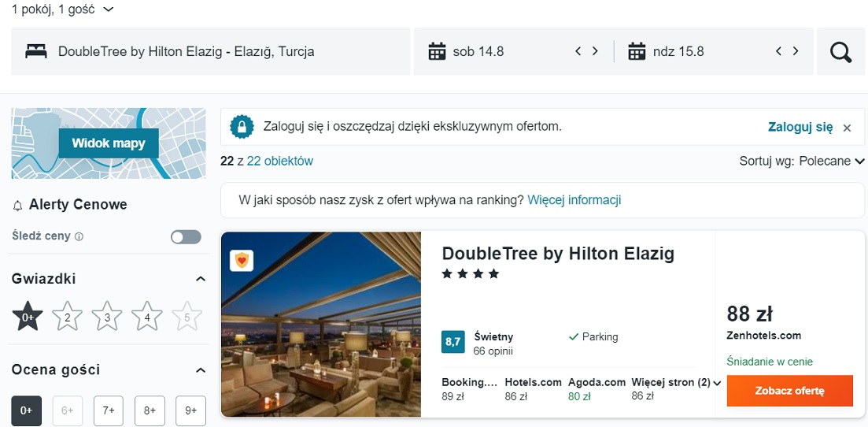The image size is (868, 427).
Task: Collapse the Ocena gości filter section
Action: pos(201,369)
